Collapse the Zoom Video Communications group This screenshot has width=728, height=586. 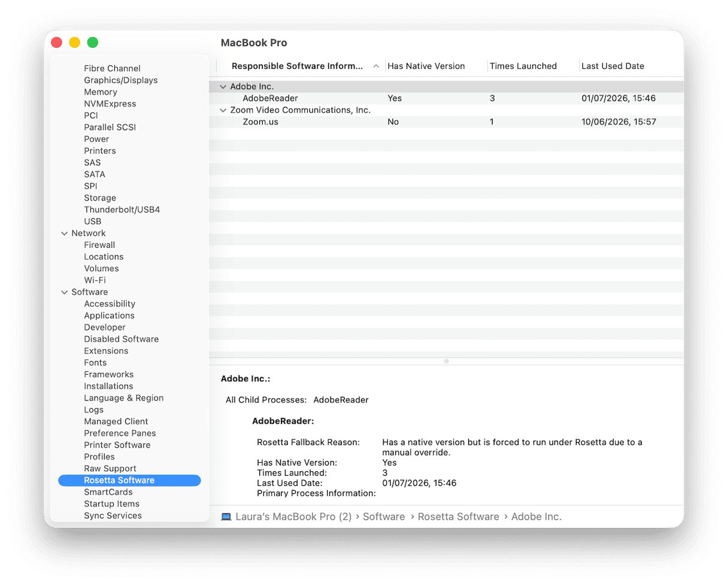[223, 110]
